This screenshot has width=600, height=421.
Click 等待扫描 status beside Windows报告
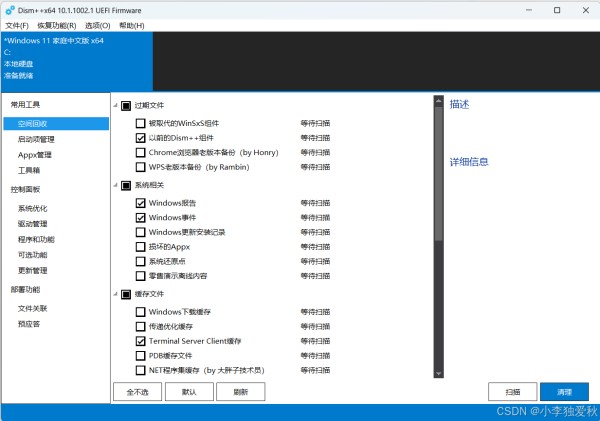pyautogui.click(x=315, y=203)
